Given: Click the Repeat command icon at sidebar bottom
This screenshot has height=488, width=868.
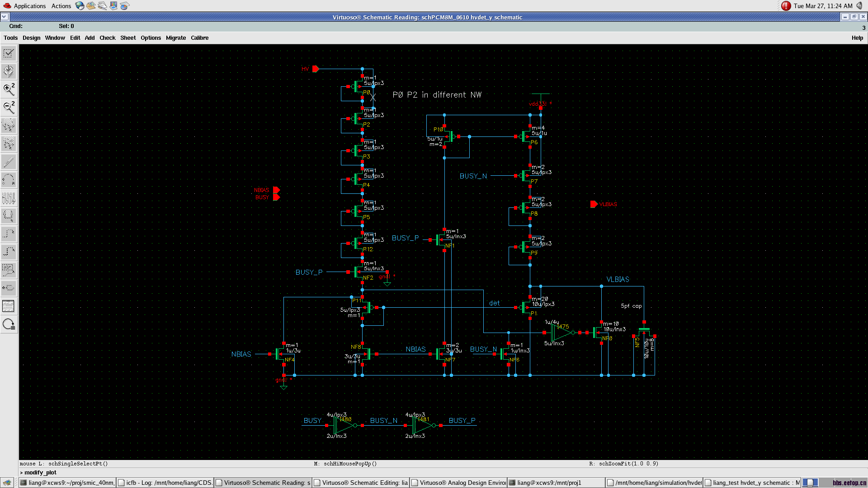Looking at the screenshot, I should (9, 324).
